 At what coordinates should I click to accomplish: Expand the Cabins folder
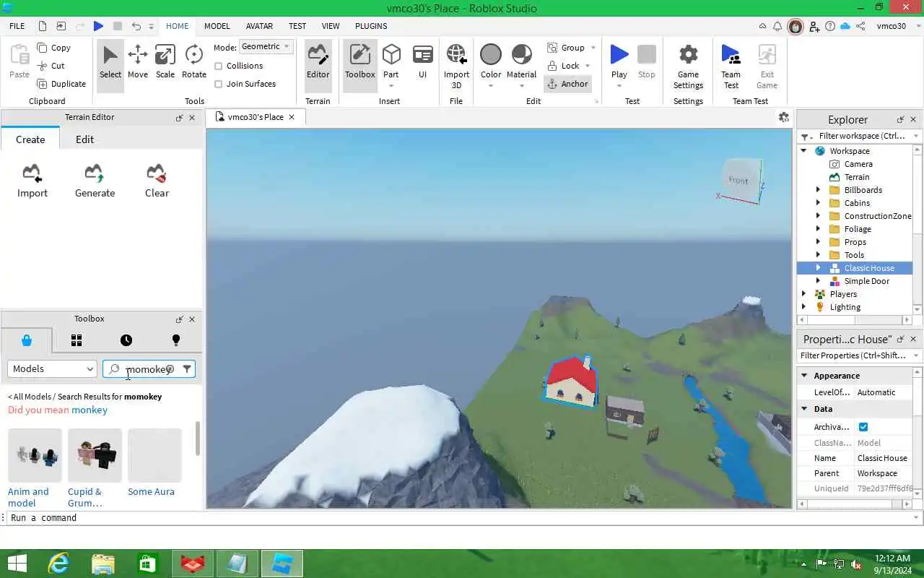[x=818, y=203]
